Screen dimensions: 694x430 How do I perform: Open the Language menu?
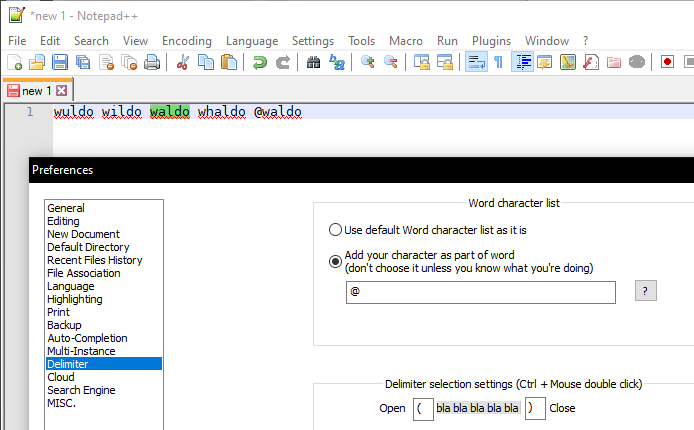tap(252, 41)
